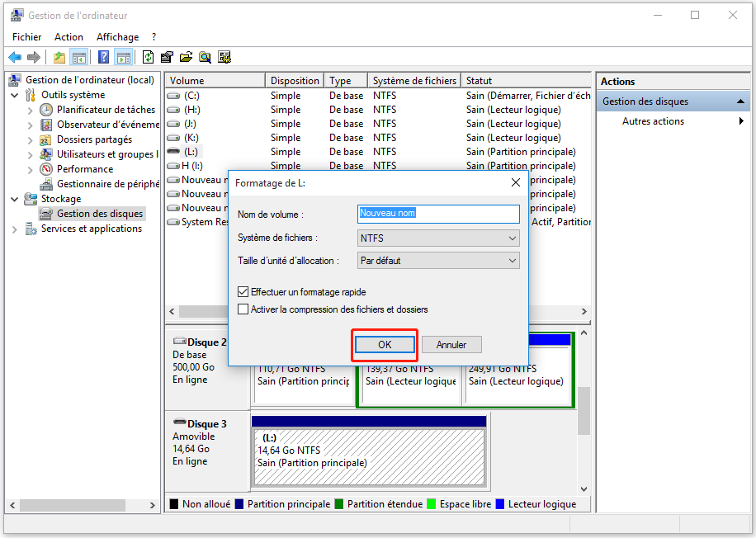Click the volume list scroll left arrow
This screenshot has height=538, width=756.
click(x=172, y=311)
